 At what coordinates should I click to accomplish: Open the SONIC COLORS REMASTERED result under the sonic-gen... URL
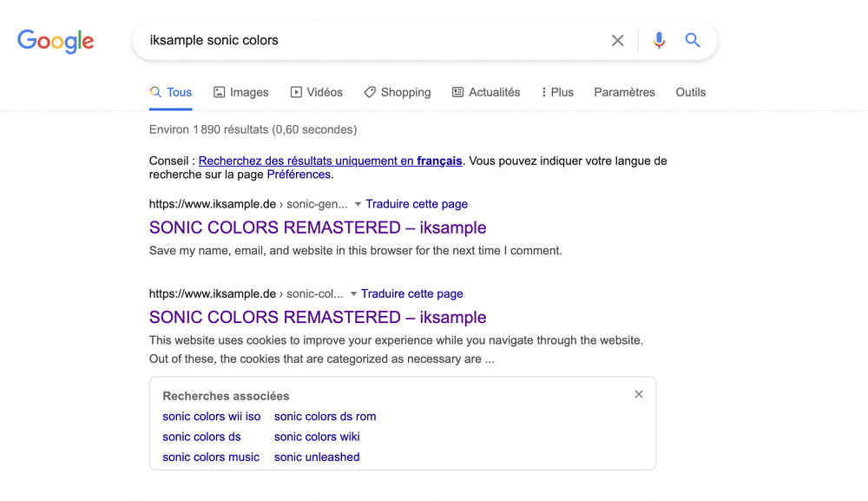tap(317, 227)
